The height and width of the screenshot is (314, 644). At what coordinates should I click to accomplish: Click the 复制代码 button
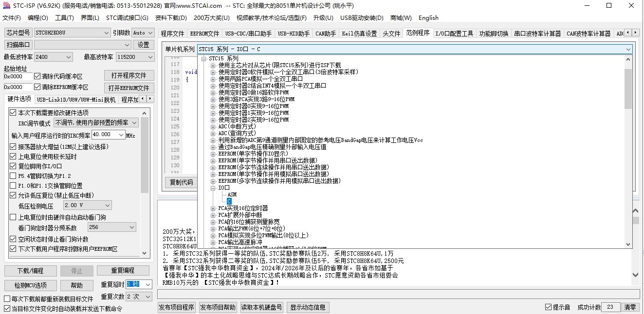[x=181, y=183]
